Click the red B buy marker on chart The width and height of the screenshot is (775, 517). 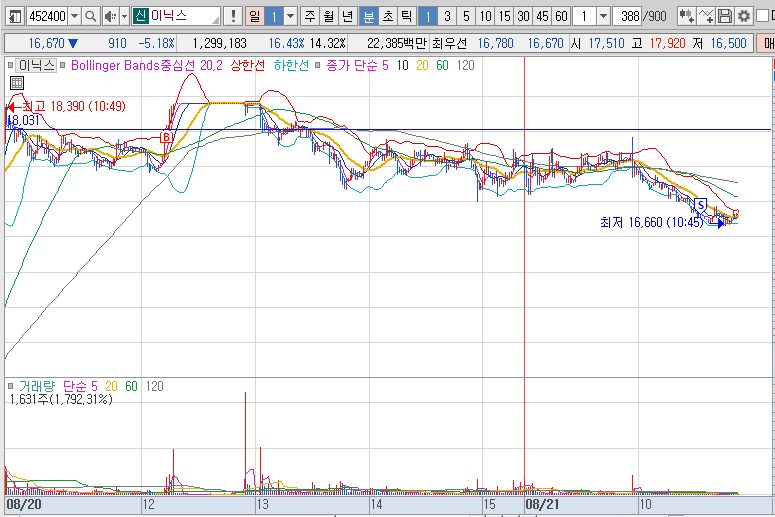pyautogui.click(x=167, y=137)
